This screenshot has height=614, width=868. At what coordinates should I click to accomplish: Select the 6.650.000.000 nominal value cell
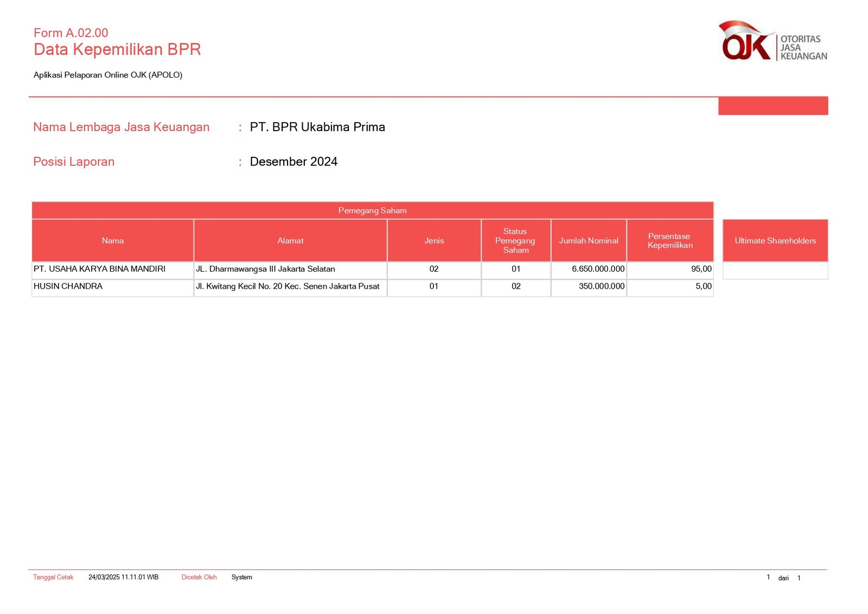[x=598, y=269]
